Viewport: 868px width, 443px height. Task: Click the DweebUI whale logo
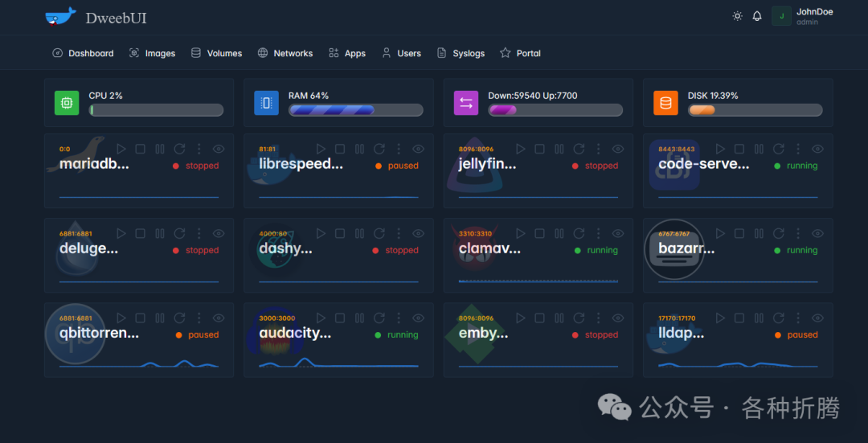[x=59, y=17]
